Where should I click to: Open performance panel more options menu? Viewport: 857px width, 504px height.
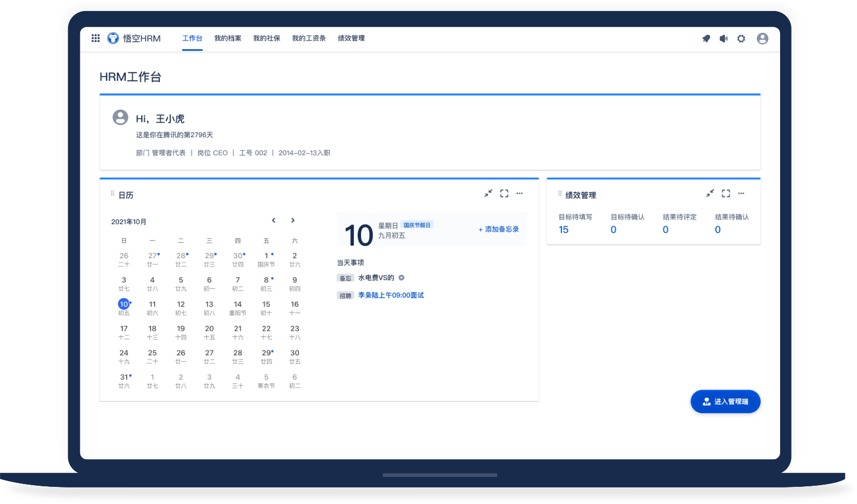pyautogui.click(x=741, y=194)
